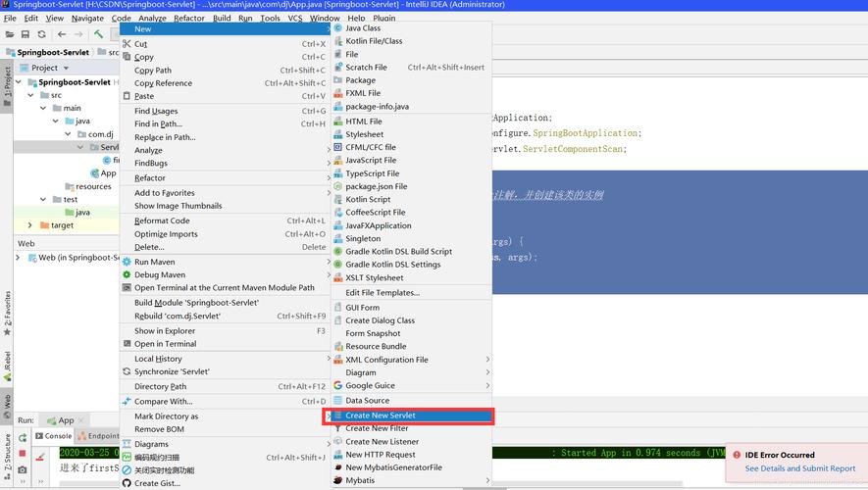Screen dimensions: 868x490
Task: Open the Navigate menu
Action: click(x=87, y=18)
